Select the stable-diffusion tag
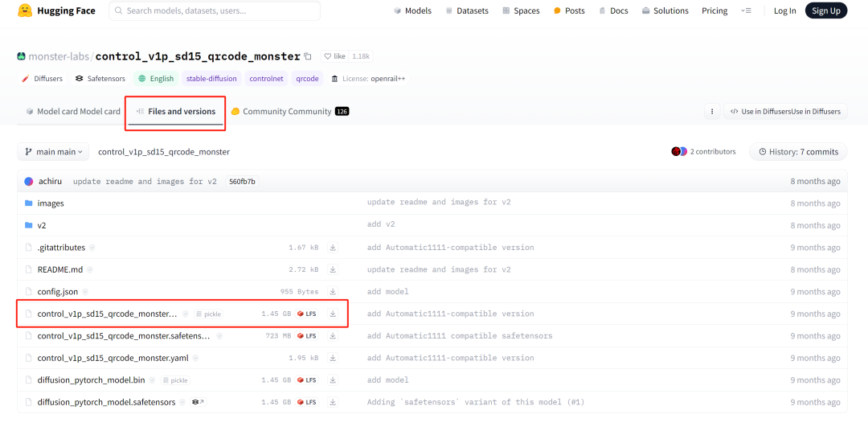Image resolution: width=868 pixels, height=435 pixels. [211, 79]
